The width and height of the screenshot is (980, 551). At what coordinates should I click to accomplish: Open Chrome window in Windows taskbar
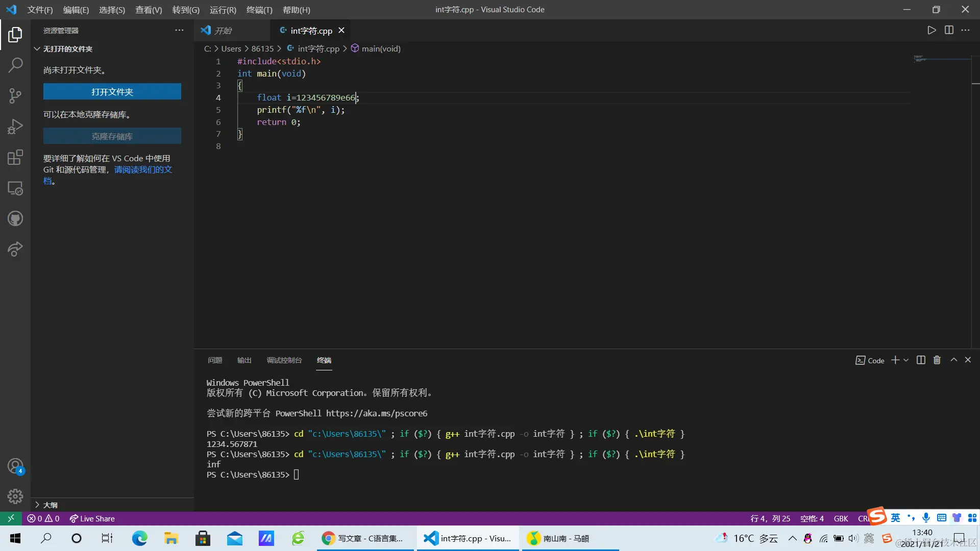coord(365,538)
